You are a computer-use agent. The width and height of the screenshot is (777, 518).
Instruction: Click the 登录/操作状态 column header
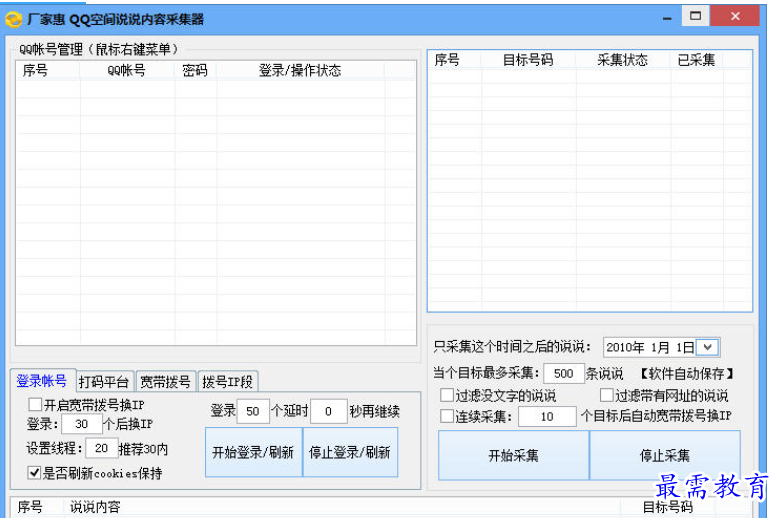(x=300, y=70)
